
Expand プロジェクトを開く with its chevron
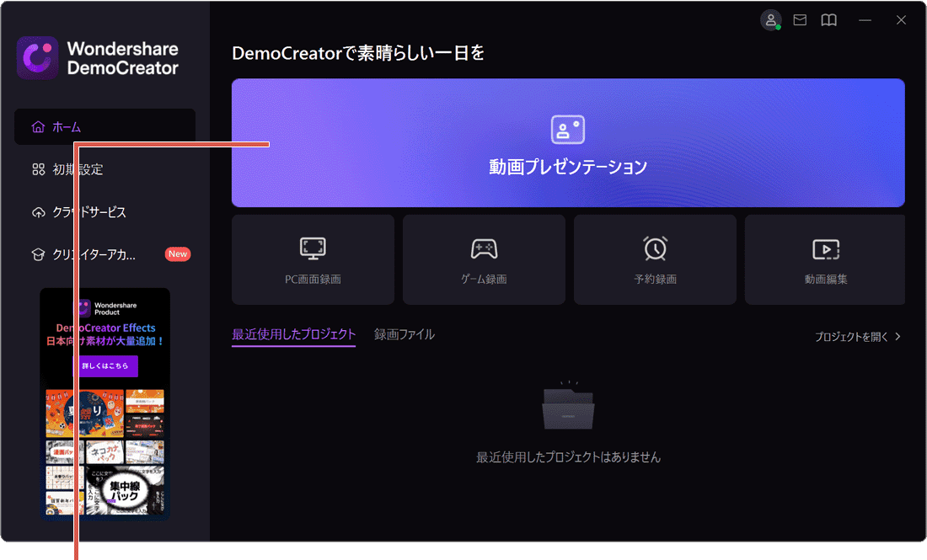tap(897, 335)
